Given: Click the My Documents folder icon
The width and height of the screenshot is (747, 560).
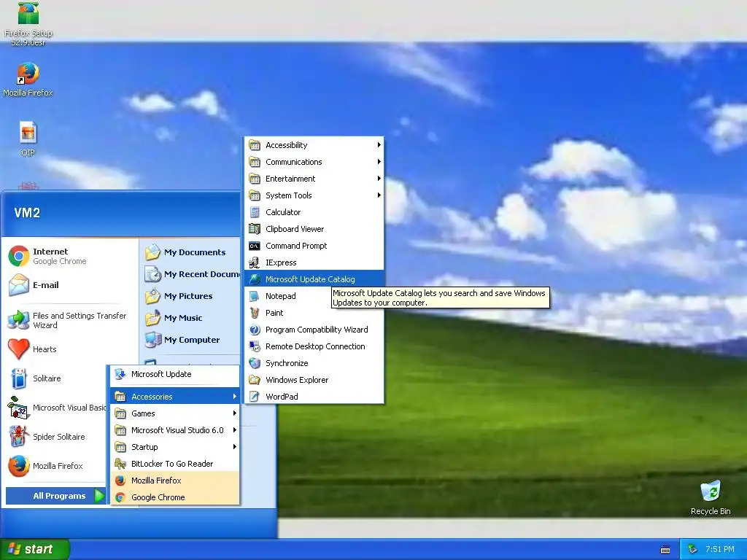Looking at the screenshot, I should click(x=153, y=252).
